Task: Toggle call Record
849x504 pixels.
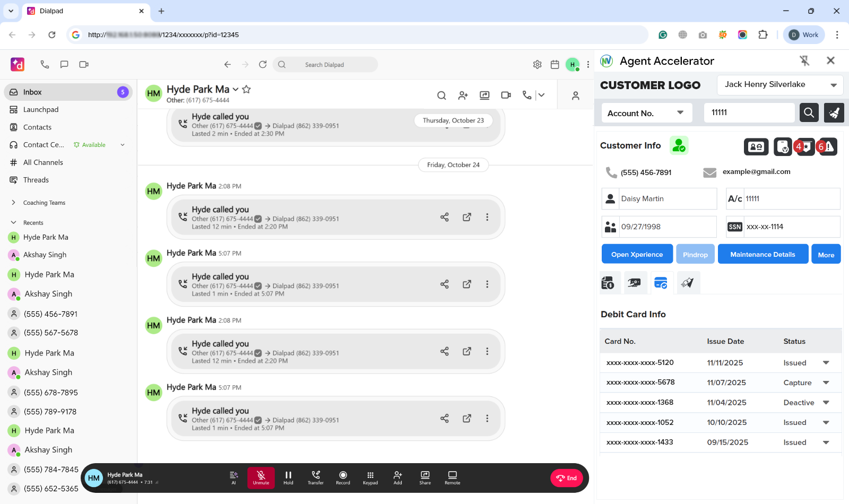Action: point(343,477)
